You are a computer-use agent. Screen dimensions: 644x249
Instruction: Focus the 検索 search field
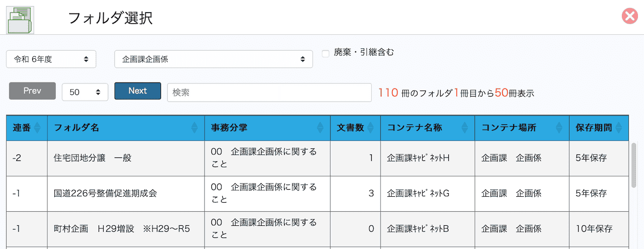(269, 93)
